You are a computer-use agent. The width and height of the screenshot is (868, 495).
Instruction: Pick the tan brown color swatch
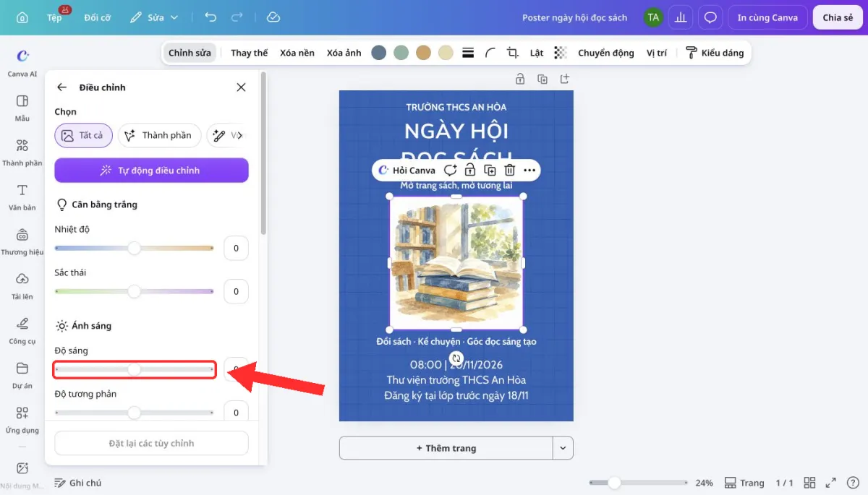coord(423,53)
